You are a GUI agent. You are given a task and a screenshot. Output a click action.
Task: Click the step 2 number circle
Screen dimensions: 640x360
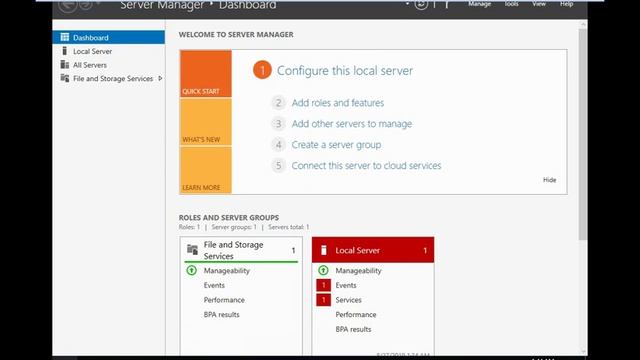(278, 102)
